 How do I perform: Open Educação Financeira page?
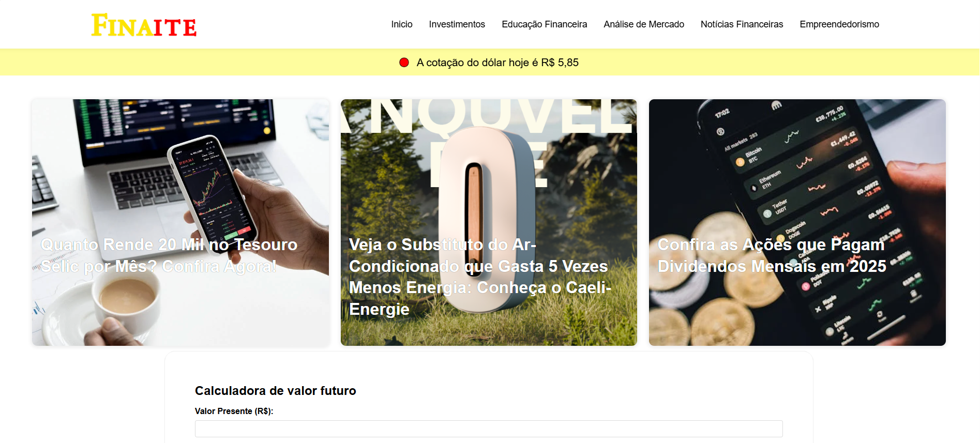544,24
